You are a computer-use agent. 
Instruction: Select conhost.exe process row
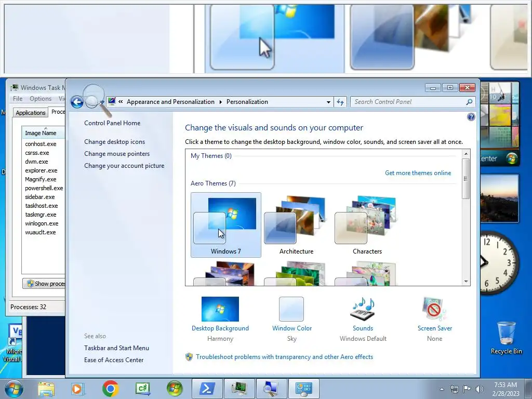point(41,144)
